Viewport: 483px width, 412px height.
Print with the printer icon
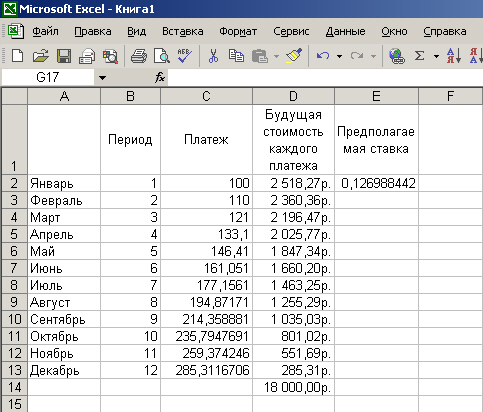139,56
